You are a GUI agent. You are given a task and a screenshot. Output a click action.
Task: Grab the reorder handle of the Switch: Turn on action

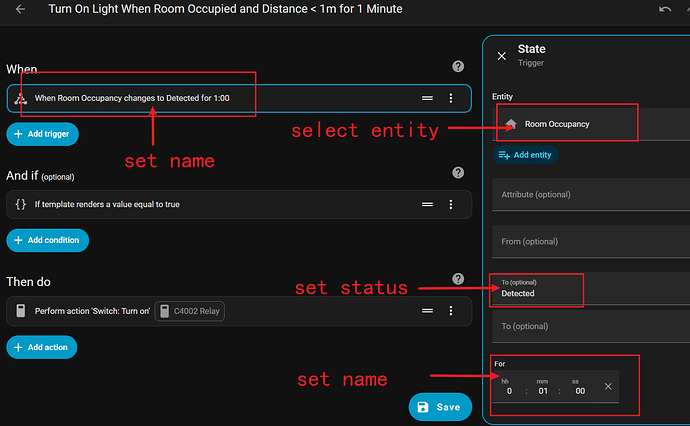pos(427,311)
